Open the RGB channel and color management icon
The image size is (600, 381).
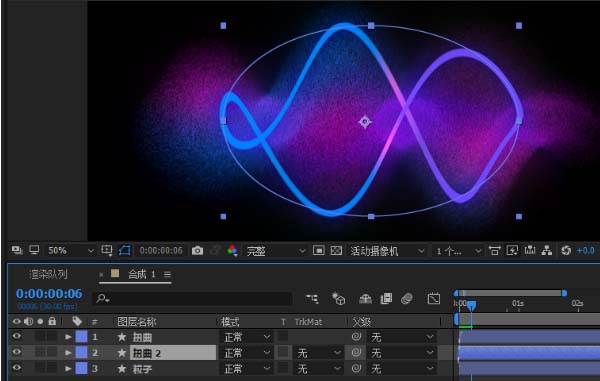(232, 251)
